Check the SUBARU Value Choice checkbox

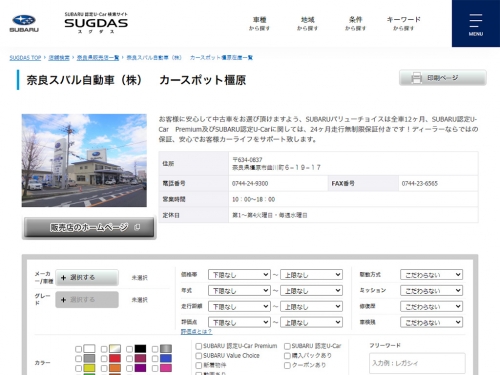point(198,356)
